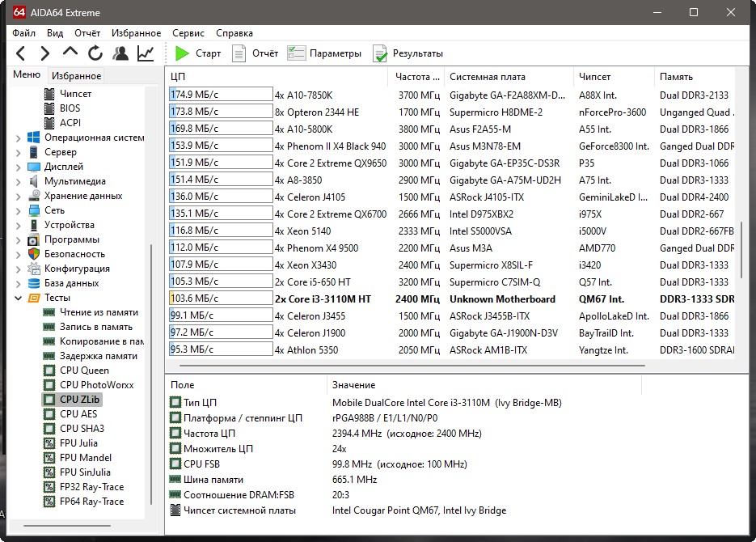Image resolution: width=756 pixels, height=542 pixels.
Task: Click the 8x Opteron 2344 HE row
Action: point(451,112)
